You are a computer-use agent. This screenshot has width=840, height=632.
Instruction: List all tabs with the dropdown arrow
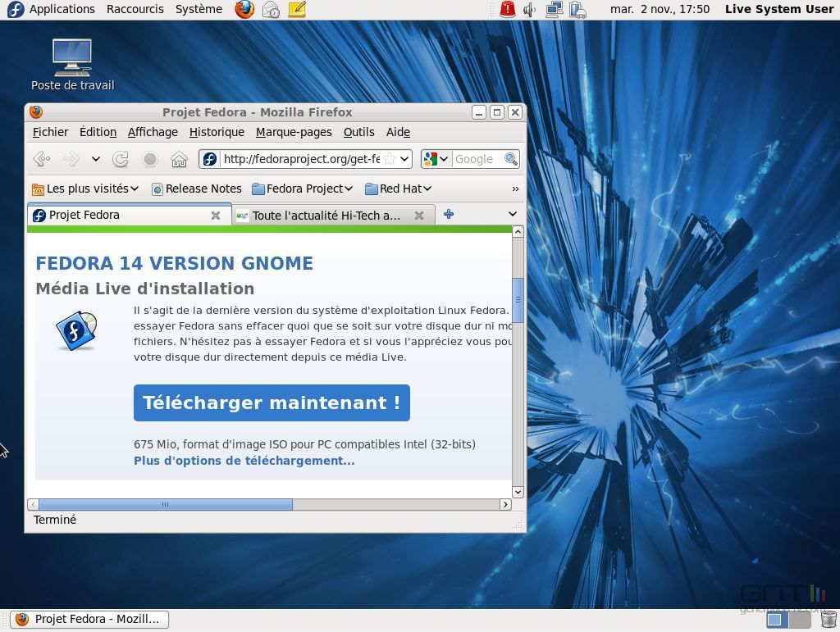(512, 214)
